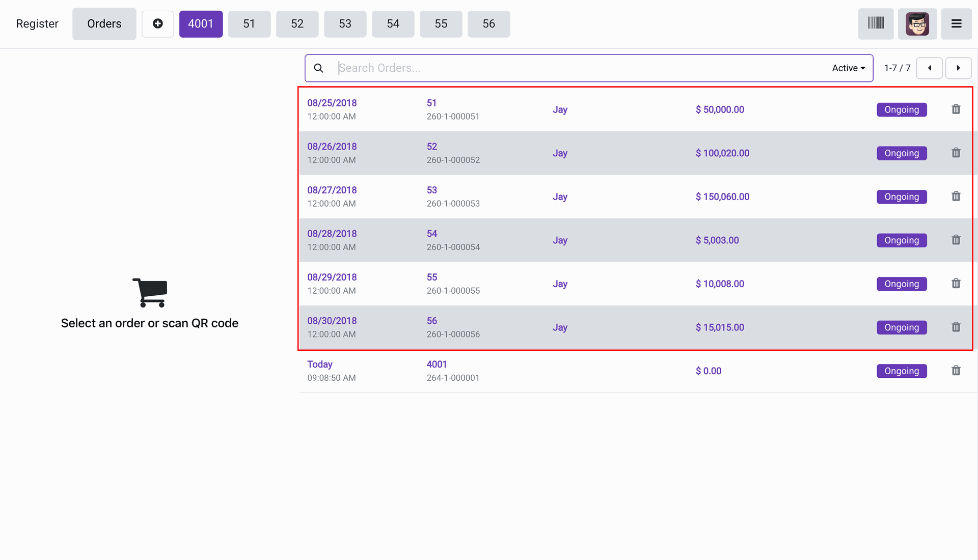978x560 pixels.
Task: Click receipt number 260-1-000053
Action: coord(453,204)
